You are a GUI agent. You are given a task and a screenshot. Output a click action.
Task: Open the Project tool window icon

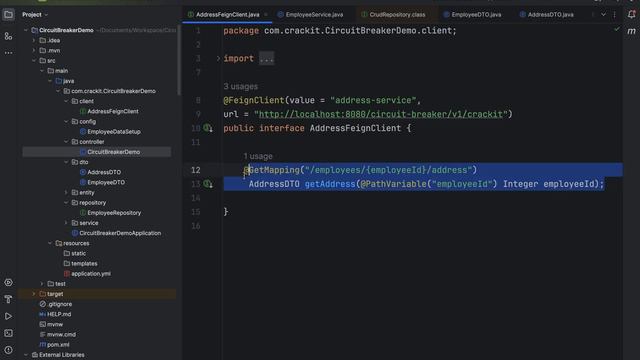coord(8,15)
